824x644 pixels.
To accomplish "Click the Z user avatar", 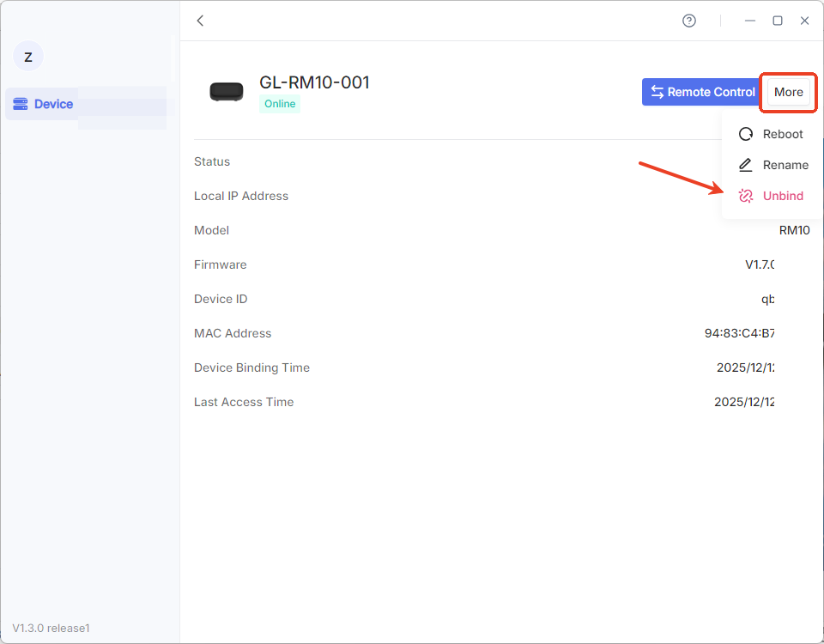I will pyautogui.click(x=28, y=57).
